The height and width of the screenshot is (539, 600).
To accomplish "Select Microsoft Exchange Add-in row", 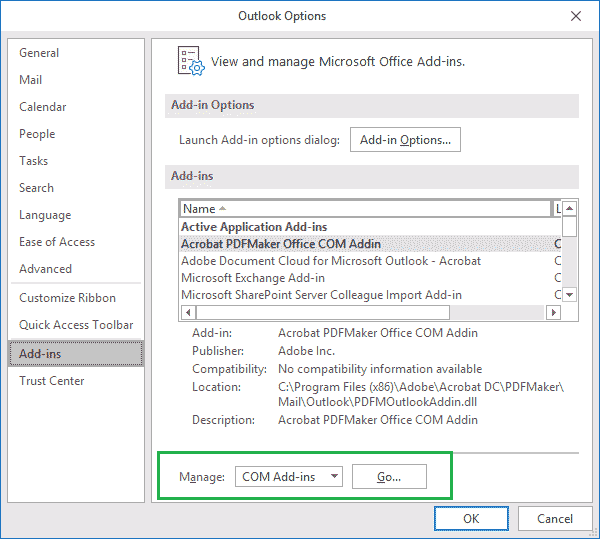I will tap(370, 278).
